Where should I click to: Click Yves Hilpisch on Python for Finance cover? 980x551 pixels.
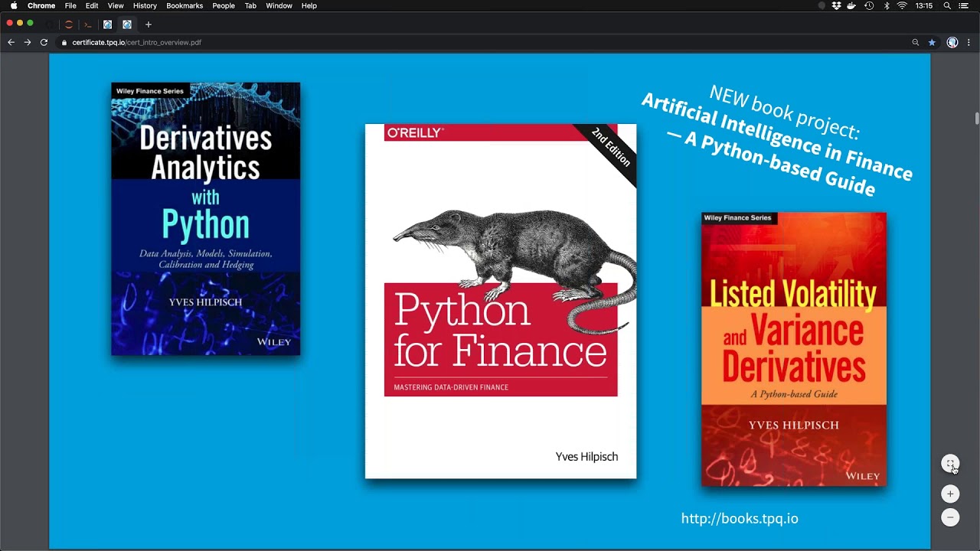coord(586,457)
